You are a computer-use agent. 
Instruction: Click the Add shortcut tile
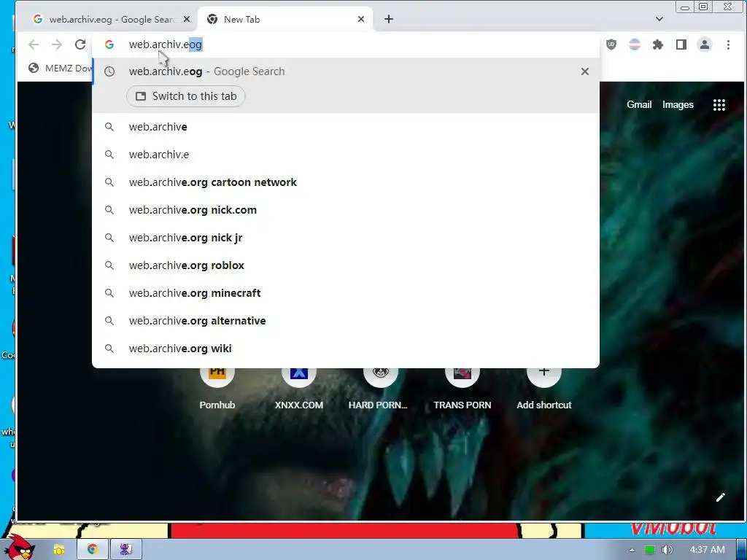(x=544, y=389)
